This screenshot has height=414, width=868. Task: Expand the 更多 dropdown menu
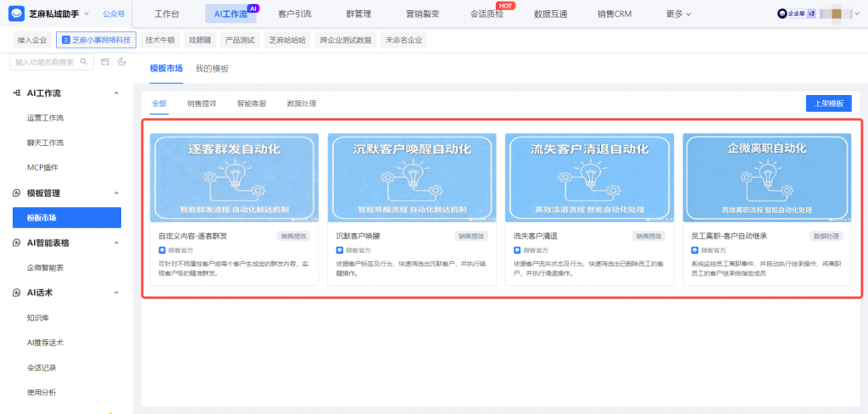click(678, 14)
